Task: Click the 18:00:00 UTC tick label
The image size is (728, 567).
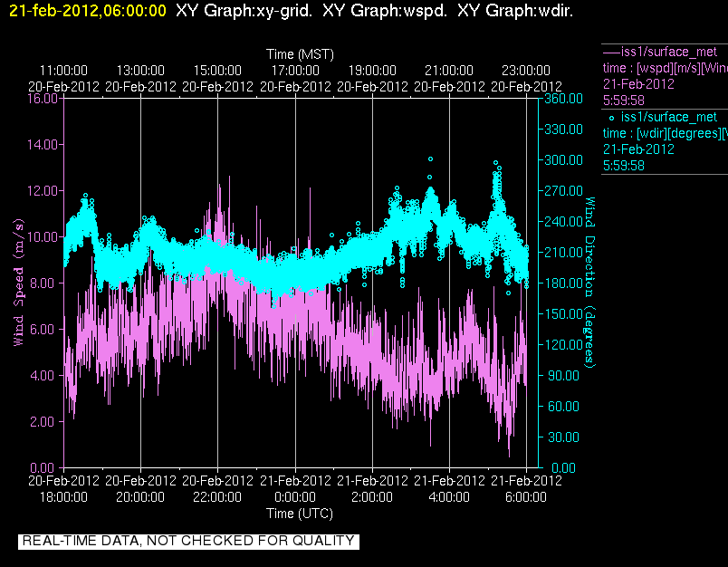Action: [x=63, y=497]
